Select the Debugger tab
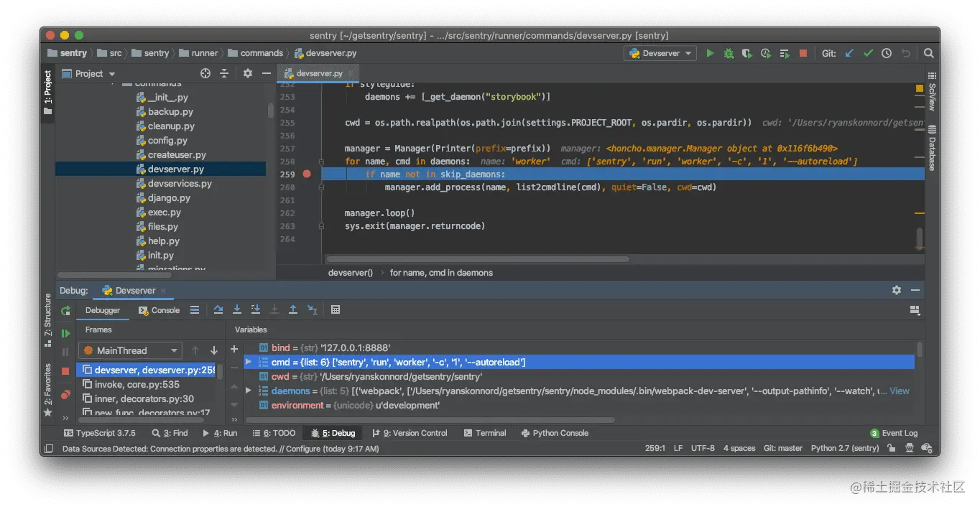This screenshot has height=509, width=980. (103, 310)
